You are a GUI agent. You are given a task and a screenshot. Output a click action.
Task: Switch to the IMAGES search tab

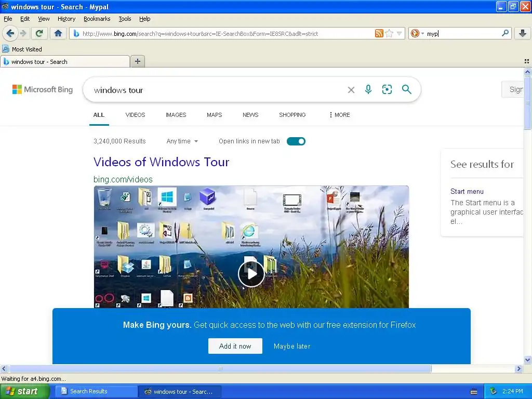176,115
